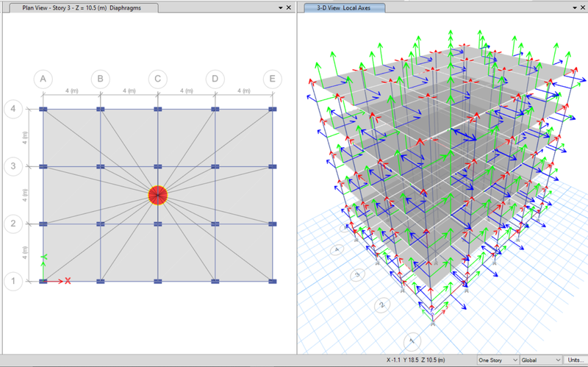This screenshot has width=588, height=367.
Task: Select the column at grid intersection E-3
Action: [x=273, y=167]
